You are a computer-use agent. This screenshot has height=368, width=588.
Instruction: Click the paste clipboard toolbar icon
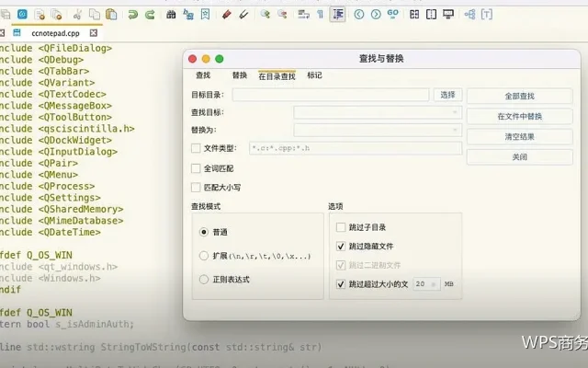[111, 15]
